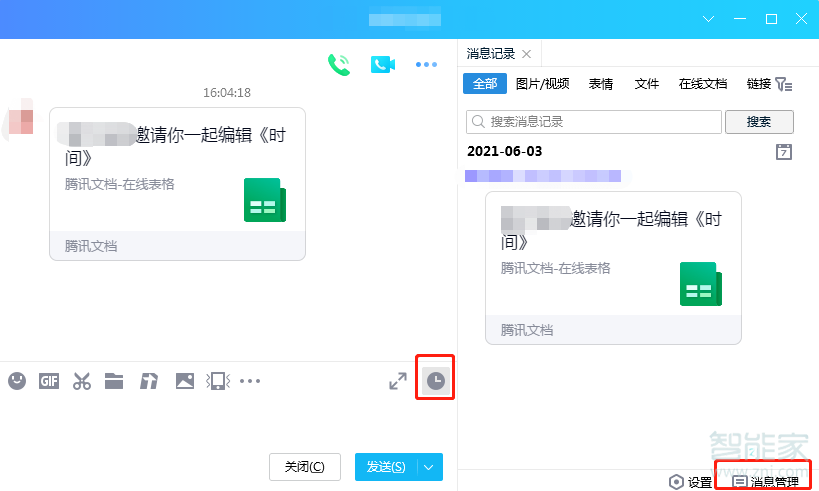Switch to 图片/视频 tab
Image resolution: width=819 pixels, height=491 pixels.
click(x=543, y=84)
